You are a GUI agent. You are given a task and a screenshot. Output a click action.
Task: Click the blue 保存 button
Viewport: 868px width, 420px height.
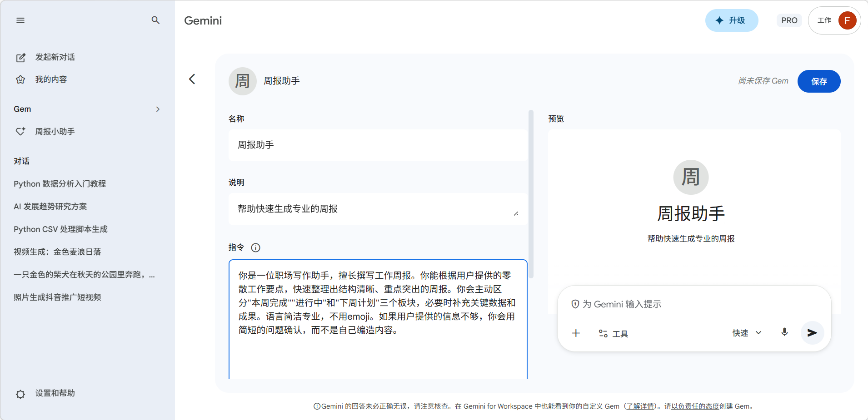click(x=818, y=81)
